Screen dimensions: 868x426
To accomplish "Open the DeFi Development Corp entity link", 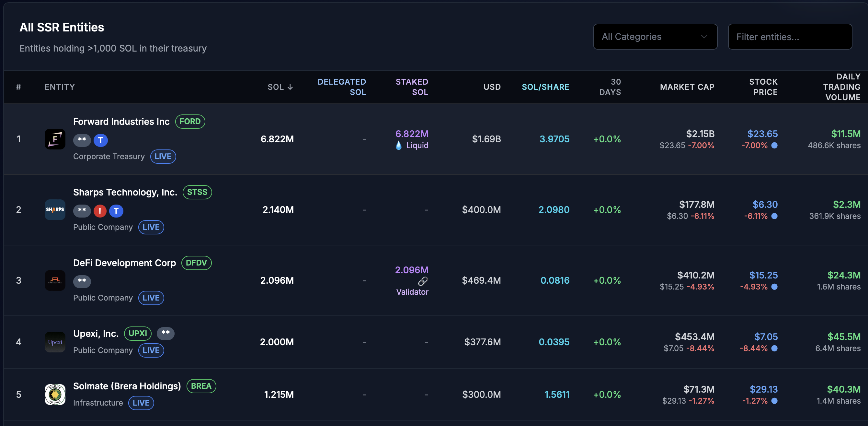I will click(124, 263).
